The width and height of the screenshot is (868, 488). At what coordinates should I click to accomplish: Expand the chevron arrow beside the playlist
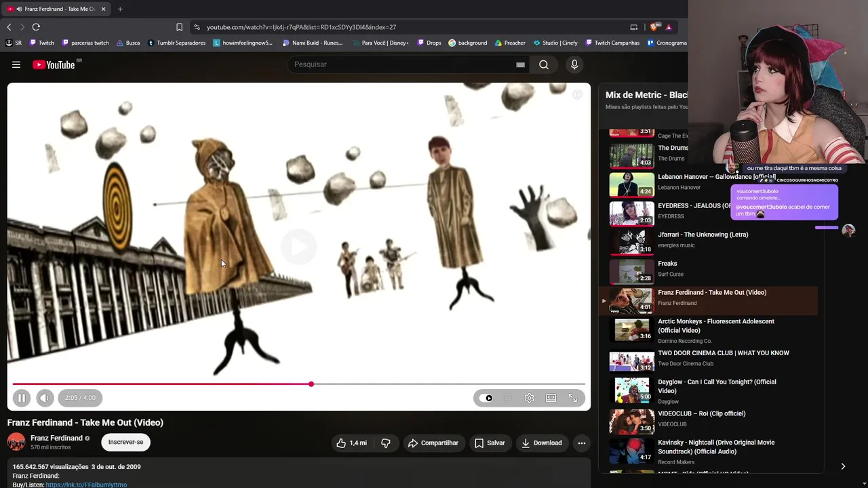pos(843,466)
